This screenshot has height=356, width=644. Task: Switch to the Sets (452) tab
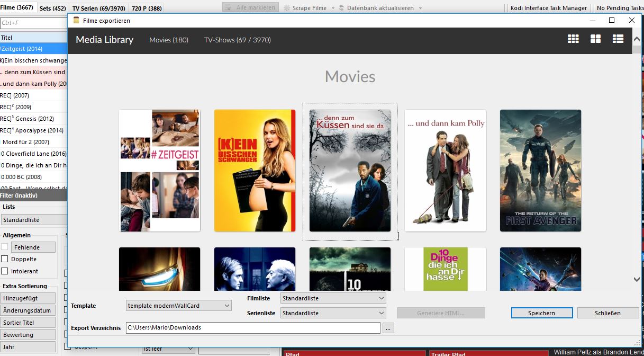click(52, 8)
